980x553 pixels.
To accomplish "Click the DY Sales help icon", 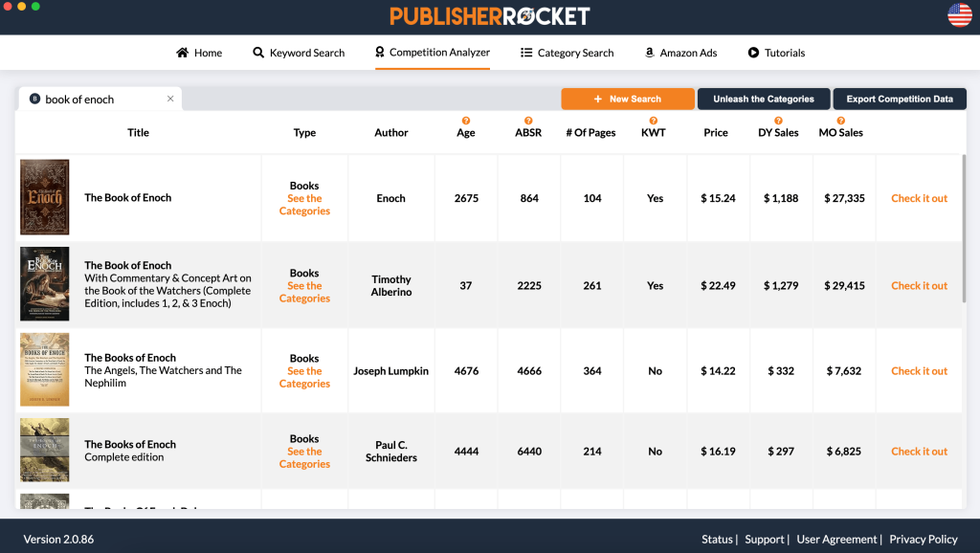I will point(778,121).
